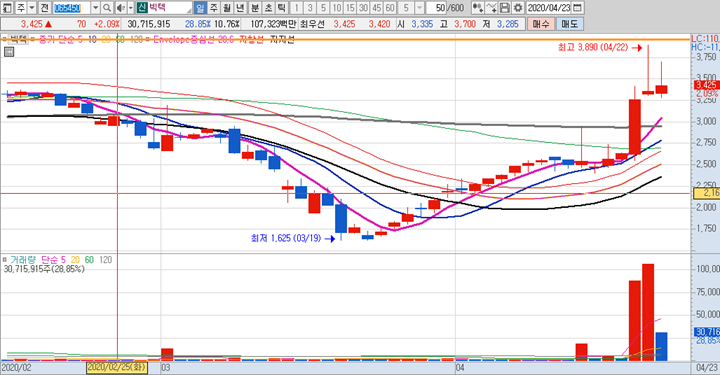Choose the 1 interval button

[297, 8]
